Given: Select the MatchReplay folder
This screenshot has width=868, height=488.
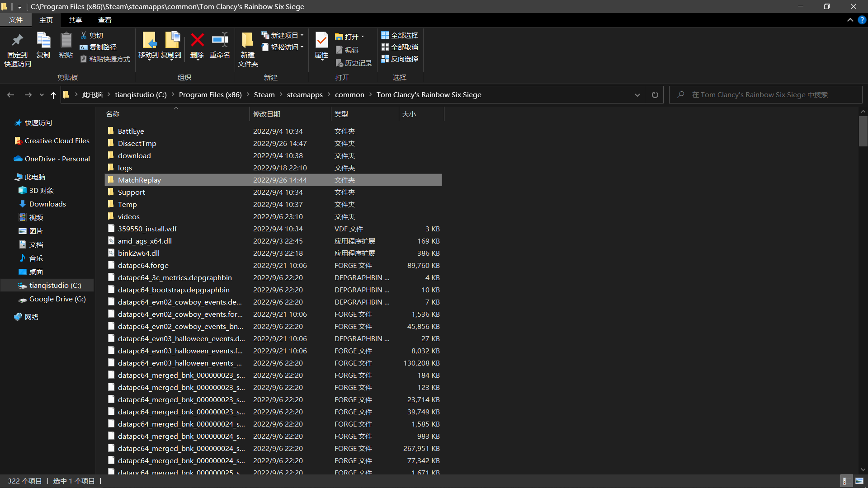Looking at the screenshot, I should pyautogui.click(x=273, y=180).
